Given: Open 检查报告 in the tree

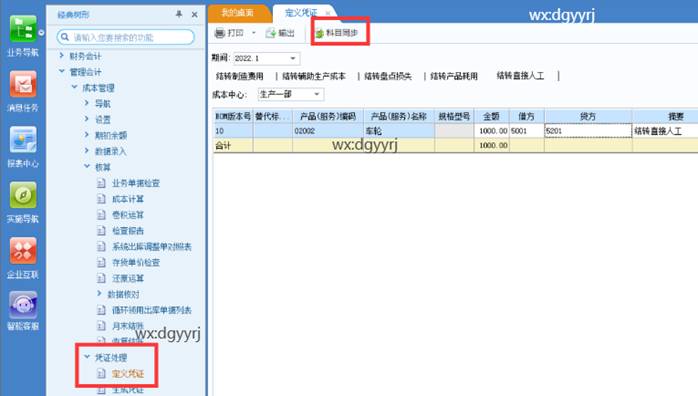Looking at the screenshot, I should click(x=128, y=231).
